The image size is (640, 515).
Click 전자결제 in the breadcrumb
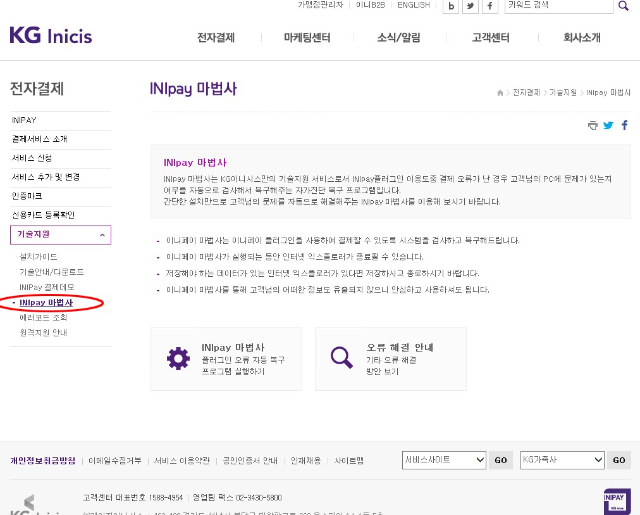click(x=526, y=93)
